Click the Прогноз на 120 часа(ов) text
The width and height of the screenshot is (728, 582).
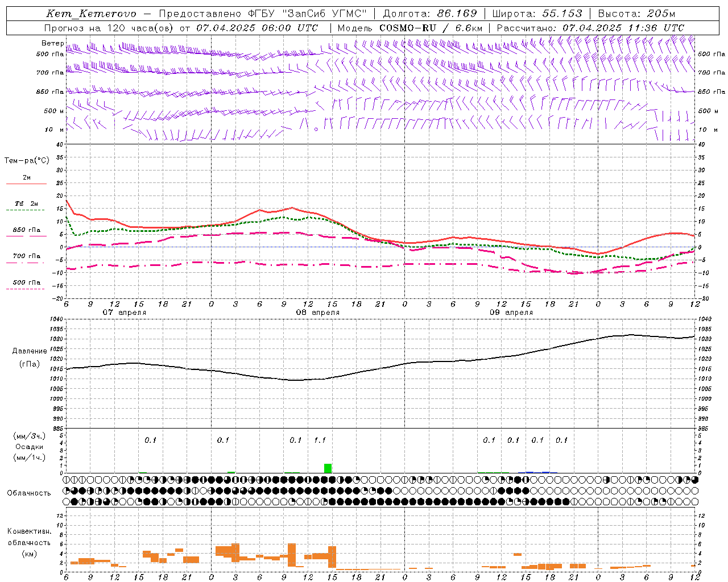coord(110,28)
